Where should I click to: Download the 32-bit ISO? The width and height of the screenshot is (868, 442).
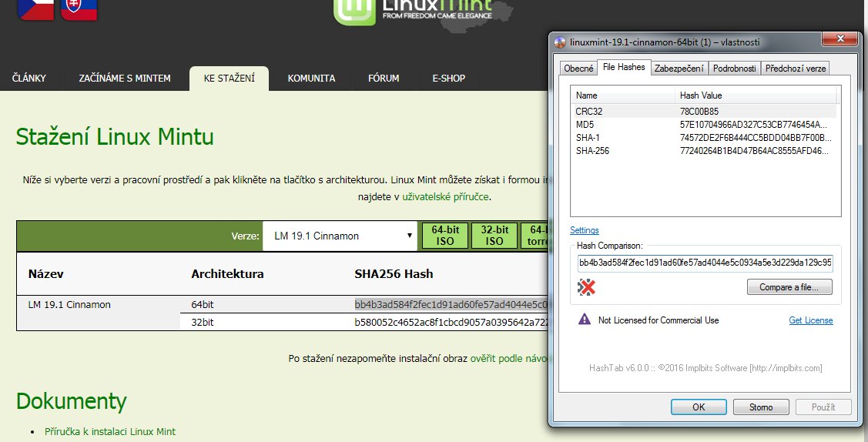pos(494,236)
